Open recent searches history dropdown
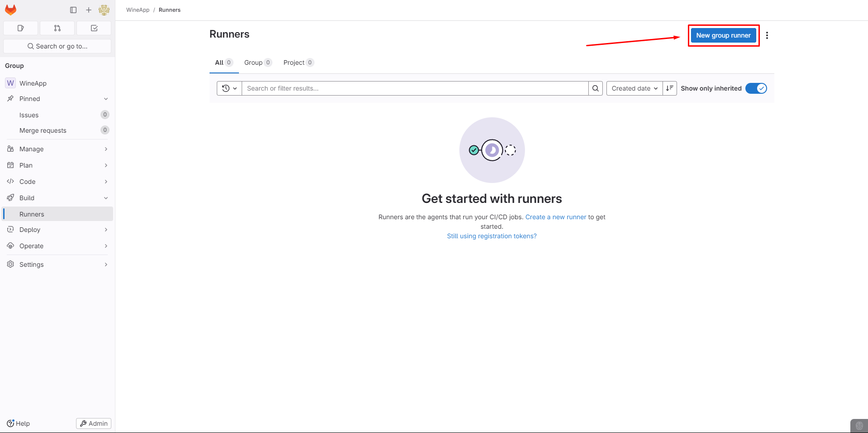 (x=229, y=88)
